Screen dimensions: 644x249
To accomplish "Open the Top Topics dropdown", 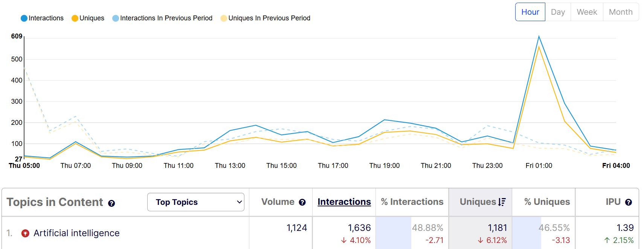I will [195, 202].
